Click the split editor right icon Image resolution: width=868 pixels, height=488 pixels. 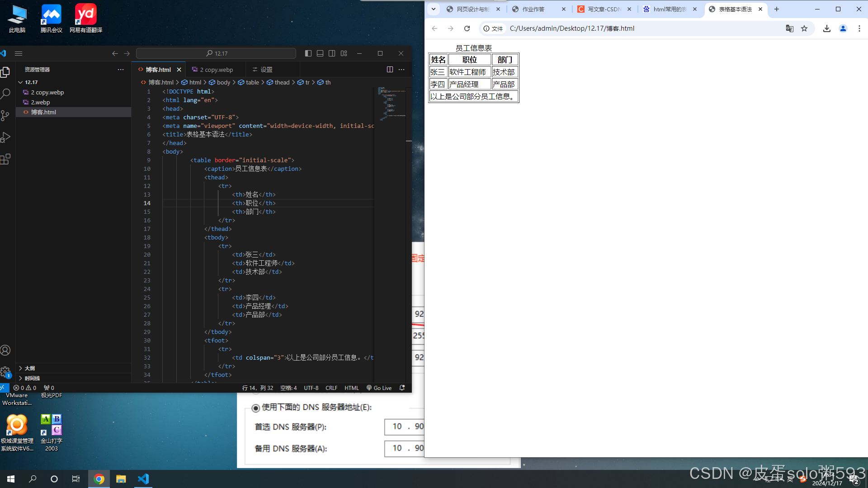[x=390, y=70]
